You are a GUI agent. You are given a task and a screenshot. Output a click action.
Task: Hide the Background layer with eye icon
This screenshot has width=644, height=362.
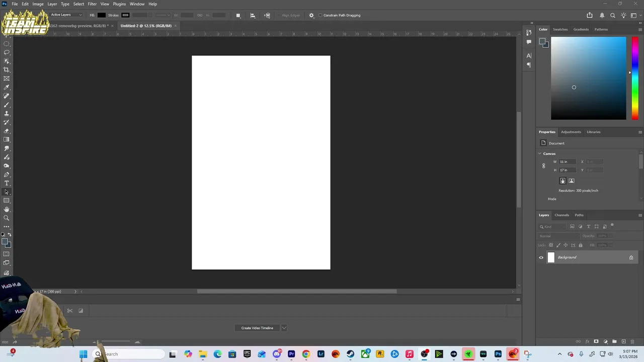pos(541,257)
